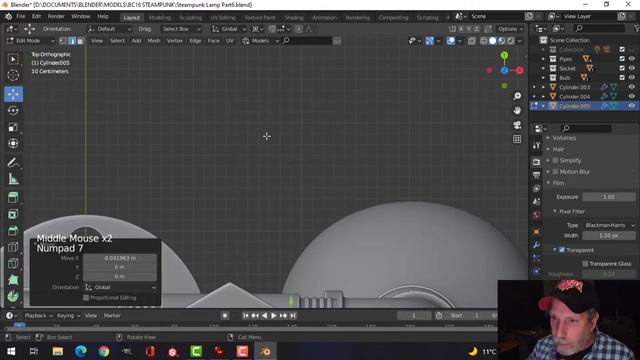Toggle visibility of Cylinder.003 object

tap(632, 87)
